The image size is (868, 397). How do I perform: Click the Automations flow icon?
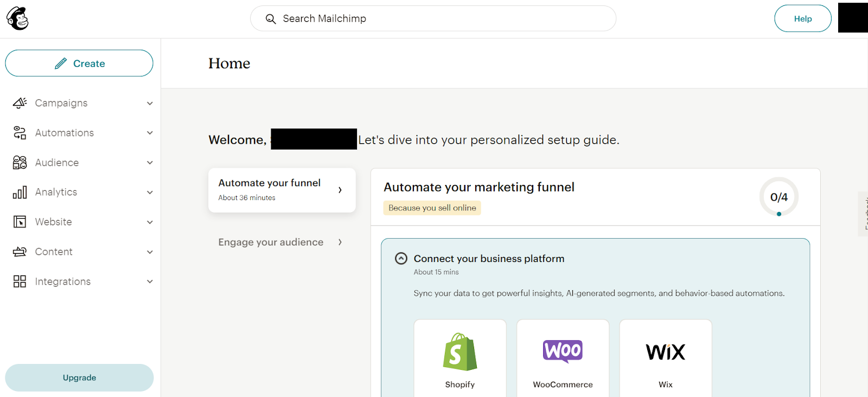[20, 133]
